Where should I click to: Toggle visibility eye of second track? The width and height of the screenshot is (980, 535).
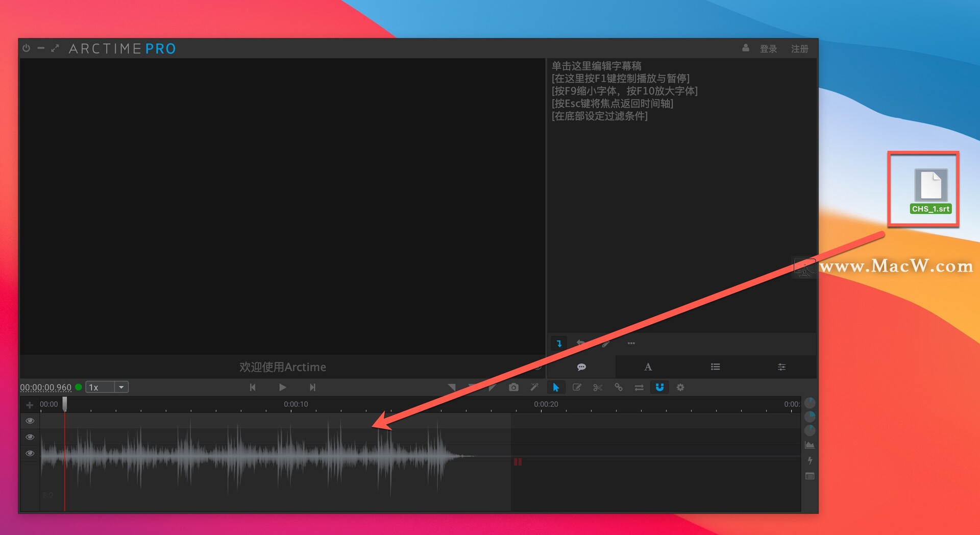[30, 437]
